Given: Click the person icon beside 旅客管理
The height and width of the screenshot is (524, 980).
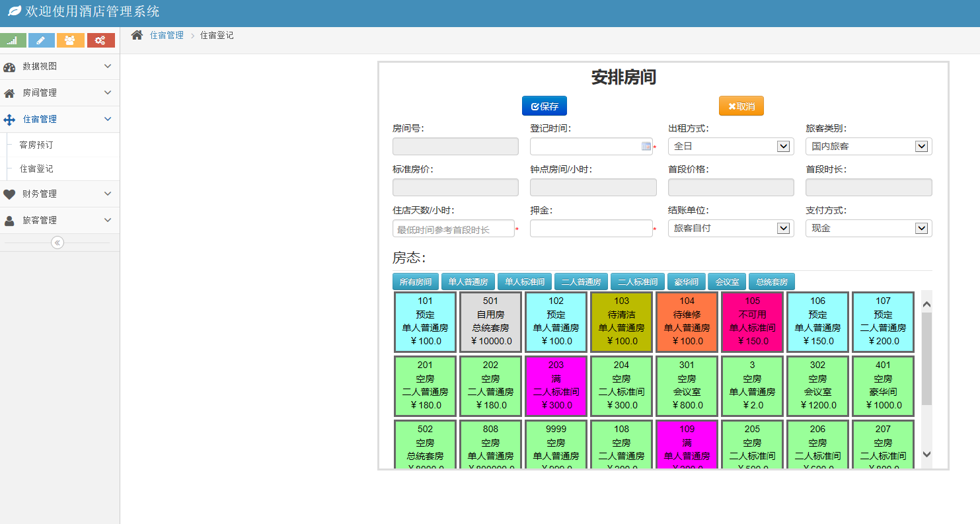Looking at the screenshot, I should tap(9, 221).
